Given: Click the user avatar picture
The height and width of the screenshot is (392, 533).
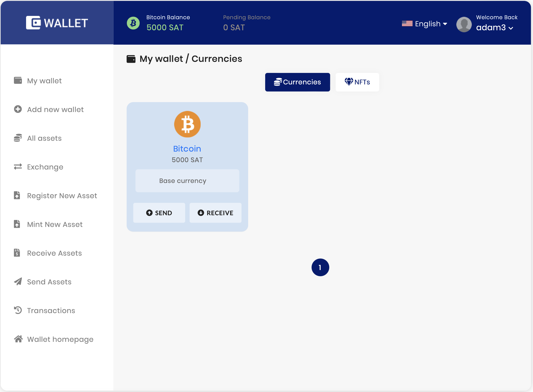Looking at the screenshot, I should [464, 24].
